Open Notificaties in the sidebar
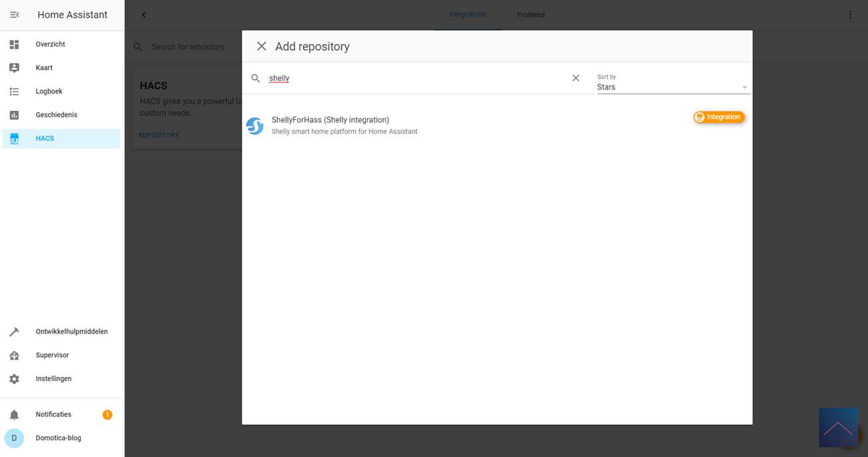The height and width of the screenshot is (457, 868). 61,414
